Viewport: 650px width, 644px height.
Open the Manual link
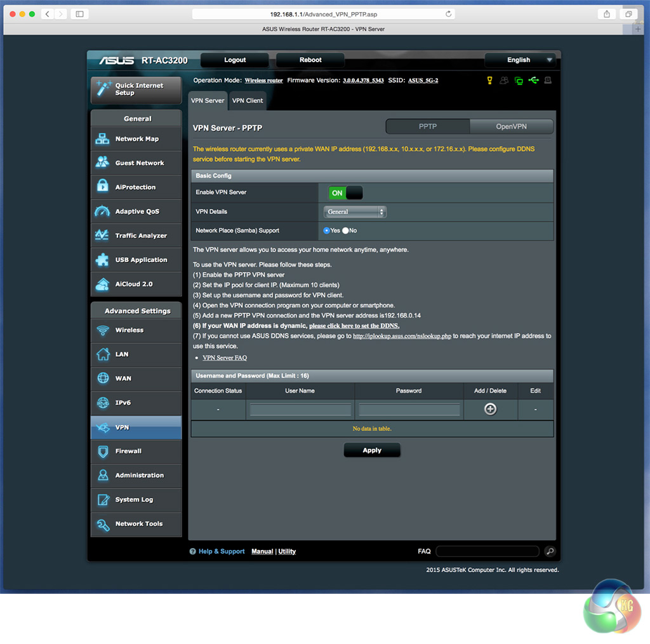click(262, 551)
